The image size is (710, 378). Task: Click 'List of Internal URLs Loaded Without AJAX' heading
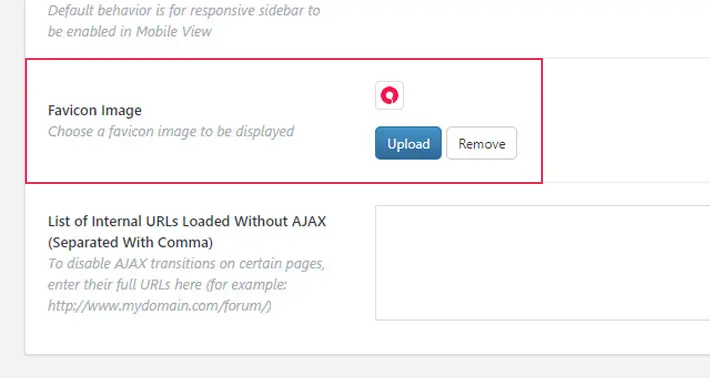187,221
